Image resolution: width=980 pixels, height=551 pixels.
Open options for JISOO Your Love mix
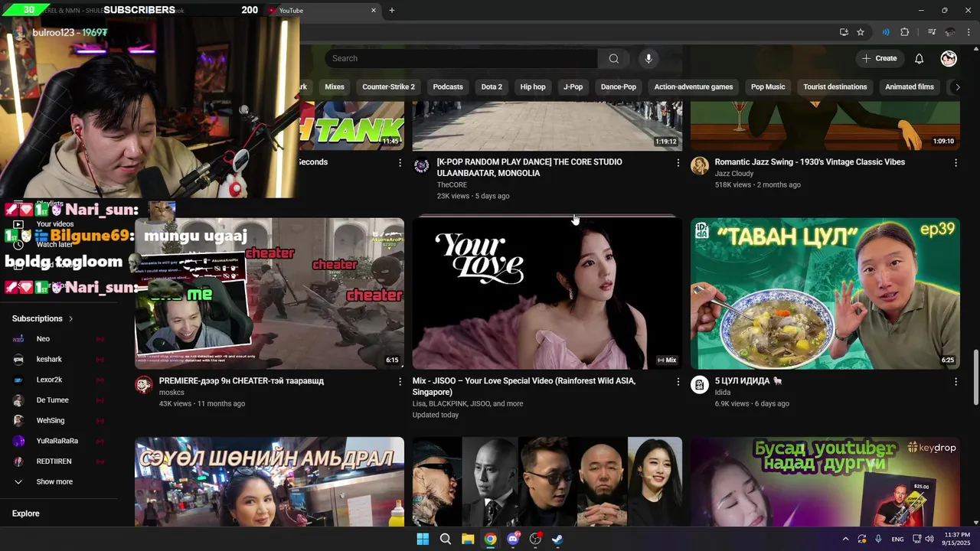[x=678, y=381]
